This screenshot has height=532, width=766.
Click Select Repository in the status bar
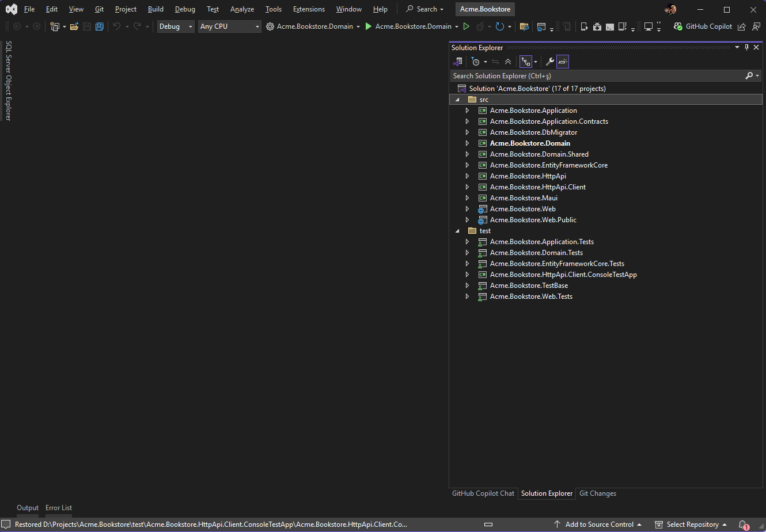(691, 524)
